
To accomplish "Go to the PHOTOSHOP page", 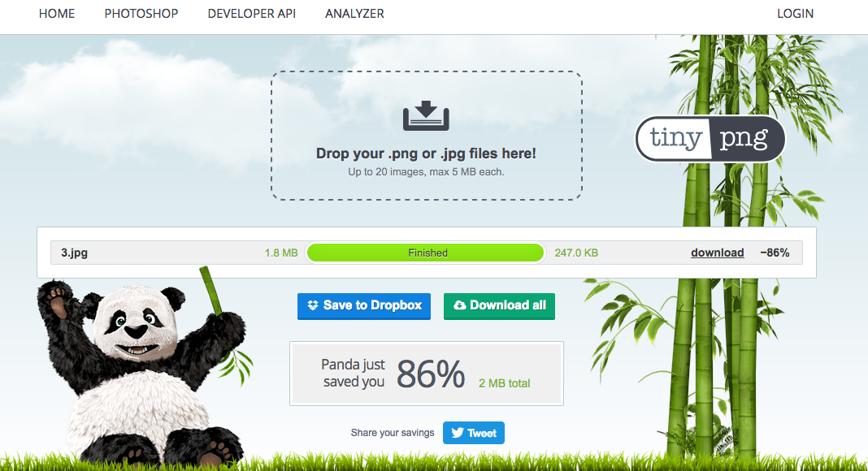I will [x=141, y=14].
